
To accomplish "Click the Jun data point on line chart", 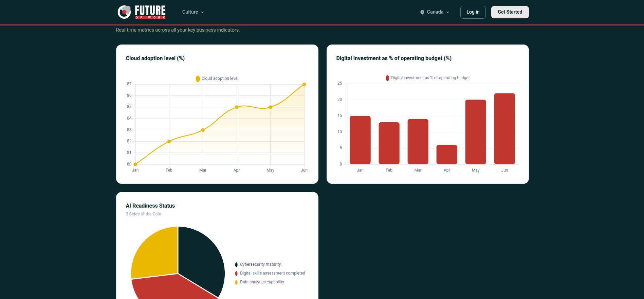I will tap(304, 84).
